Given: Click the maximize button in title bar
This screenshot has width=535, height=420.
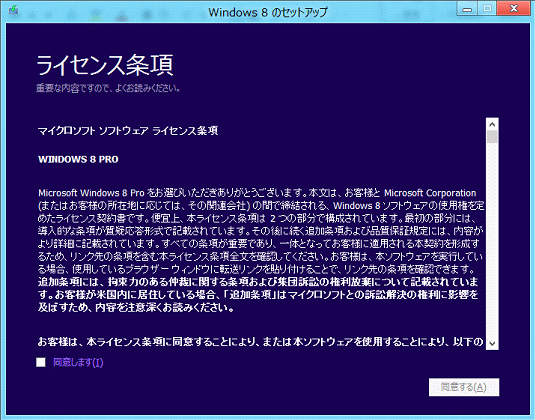Looking at the screenshot, I should coord(487,9).
